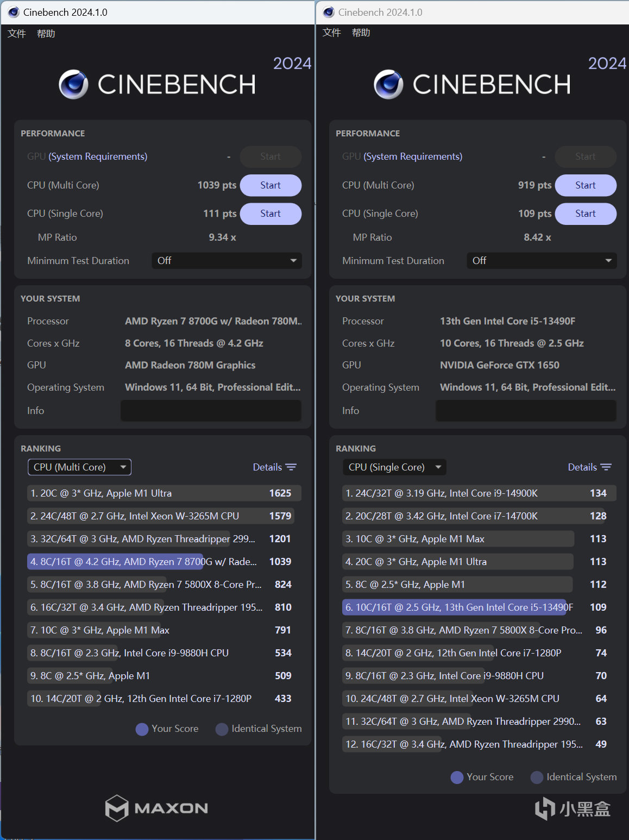Open GPU System Requirements link in left window

click(98, 156)
